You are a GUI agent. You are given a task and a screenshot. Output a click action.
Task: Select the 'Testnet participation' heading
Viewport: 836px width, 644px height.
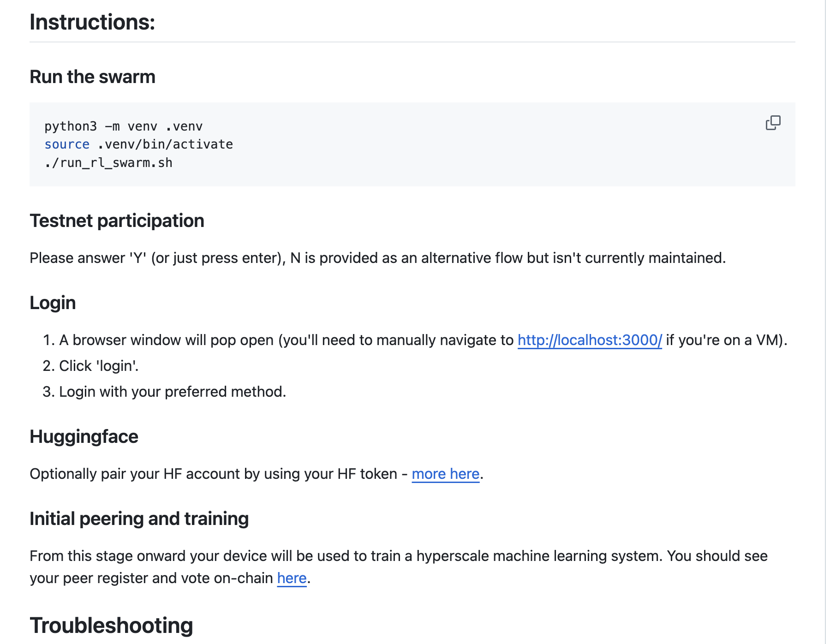(117, 221)
